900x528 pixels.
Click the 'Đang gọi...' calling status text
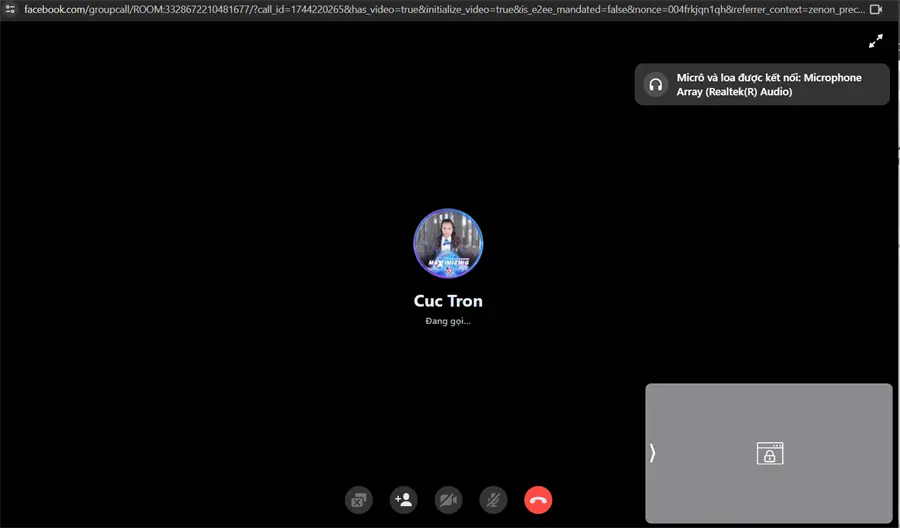448,321
